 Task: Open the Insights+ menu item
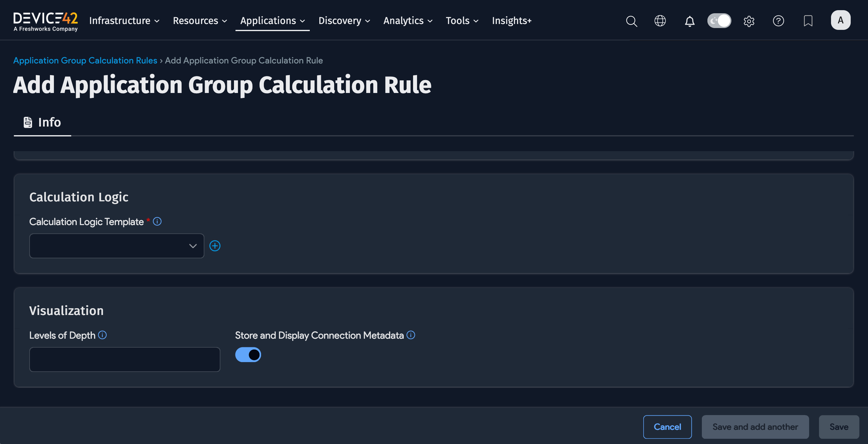(511, 21)
